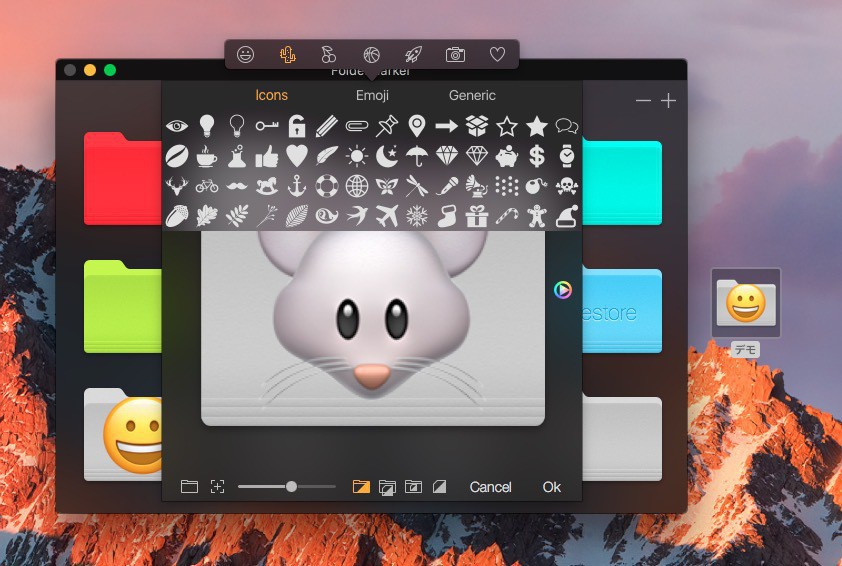Choose the bicycle icon

click(x=207, y=186)
